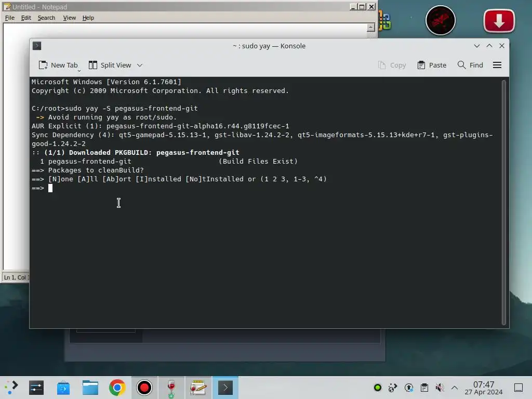This screenshot has height=399, width=532.
Task: Open Find in Konsole toolbar
Action: click(470, 65)
